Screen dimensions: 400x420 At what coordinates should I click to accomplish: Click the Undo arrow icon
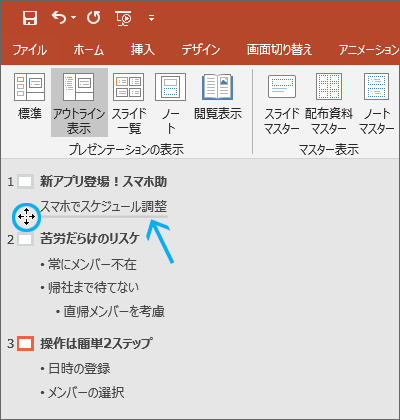(x=59, y=17)
